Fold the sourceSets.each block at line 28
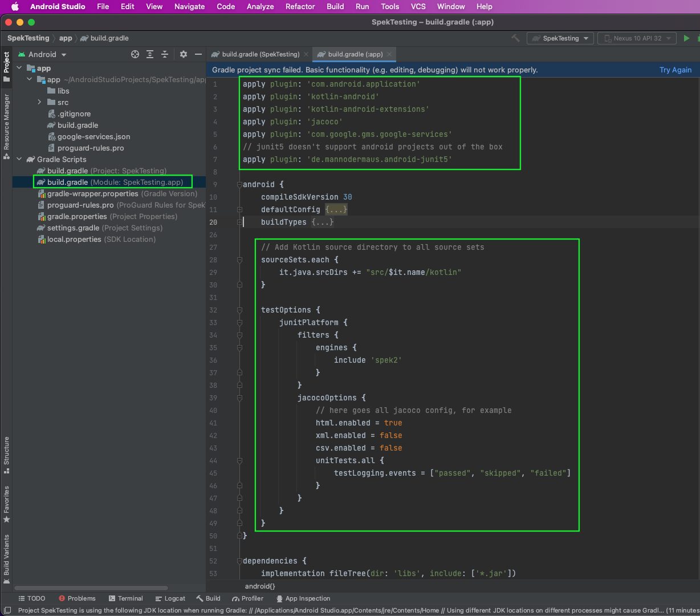 click(239, 260)
